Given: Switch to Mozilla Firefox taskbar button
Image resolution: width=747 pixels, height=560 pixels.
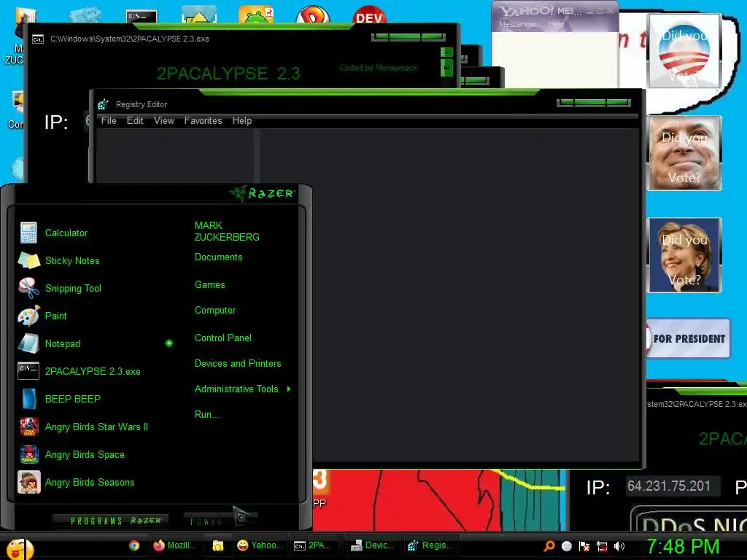Looking at the screenshot, I should point(175,545).
